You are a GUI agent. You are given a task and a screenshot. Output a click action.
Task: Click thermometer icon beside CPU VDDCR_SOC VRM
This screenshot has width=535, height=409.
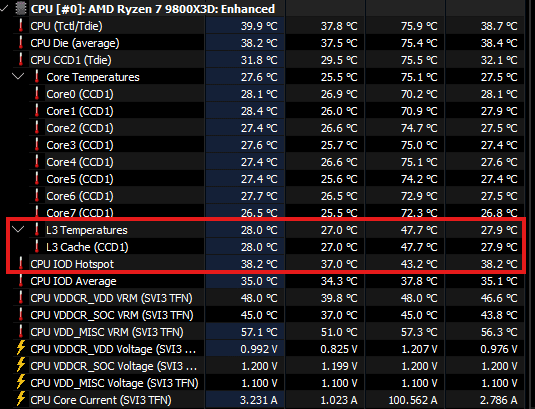point(21,315)
